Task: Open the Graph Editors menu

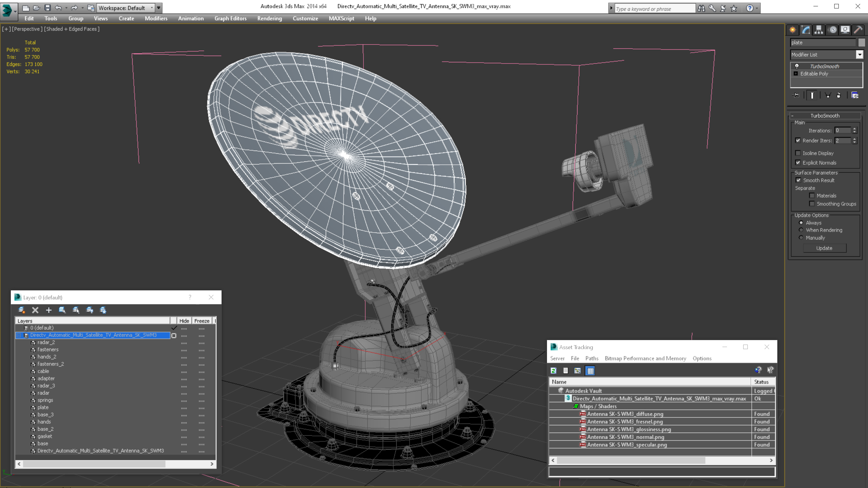Action: (x=231, y=18)
